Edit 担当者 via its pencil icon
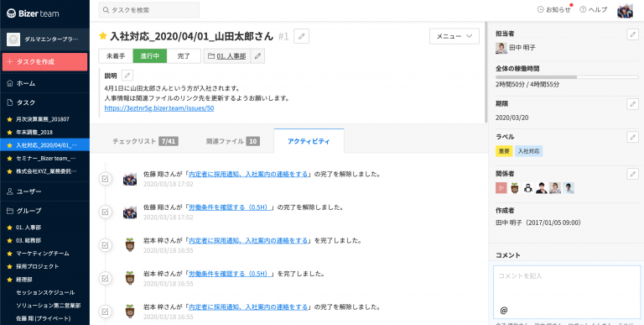644x325 pixels. pos(633,34)
